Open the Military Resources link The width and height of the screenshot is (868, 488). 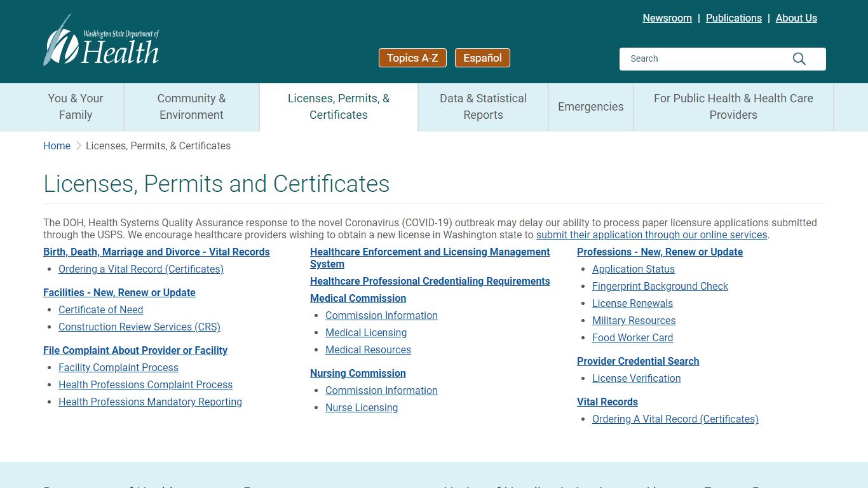(x=634, y=321)
